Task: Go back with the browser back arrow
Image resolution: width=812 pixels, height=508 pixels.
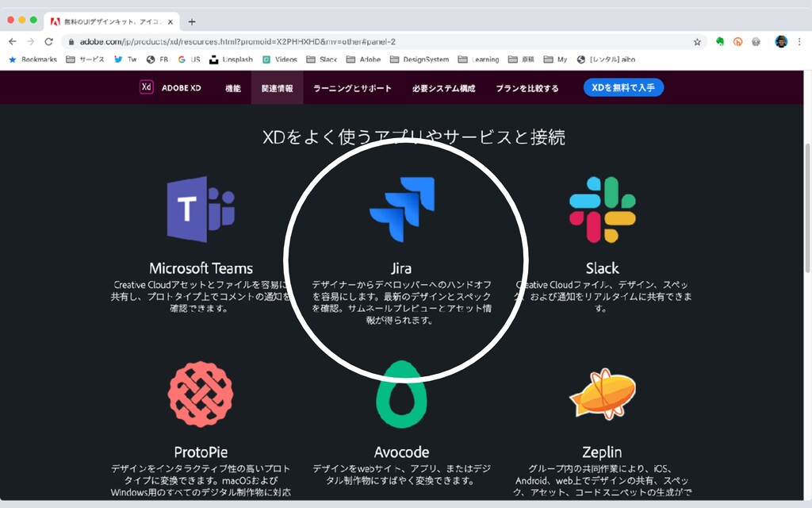Action: pyautogui.click(x=13, y=41)
